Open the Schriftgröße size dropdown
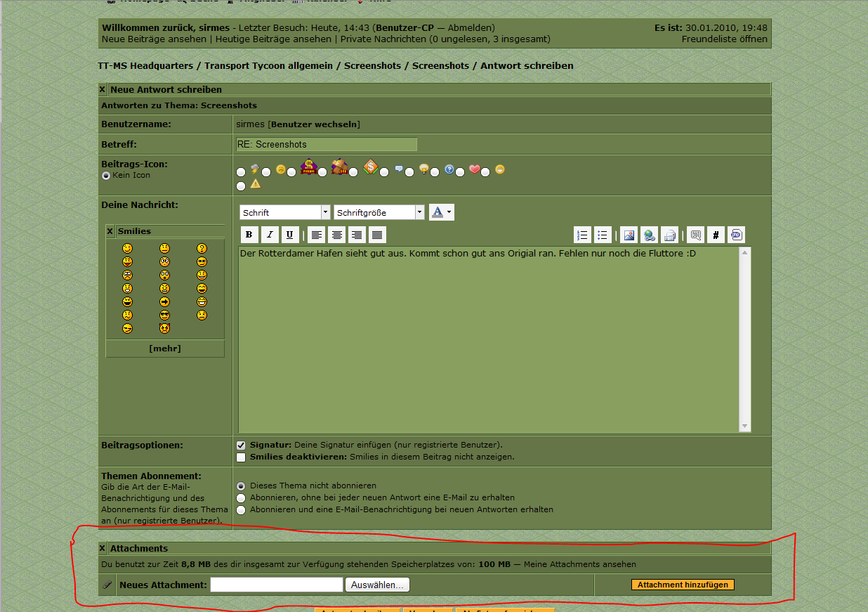The image size is (868, 612). pyautogui.click(x=379, y=212)
